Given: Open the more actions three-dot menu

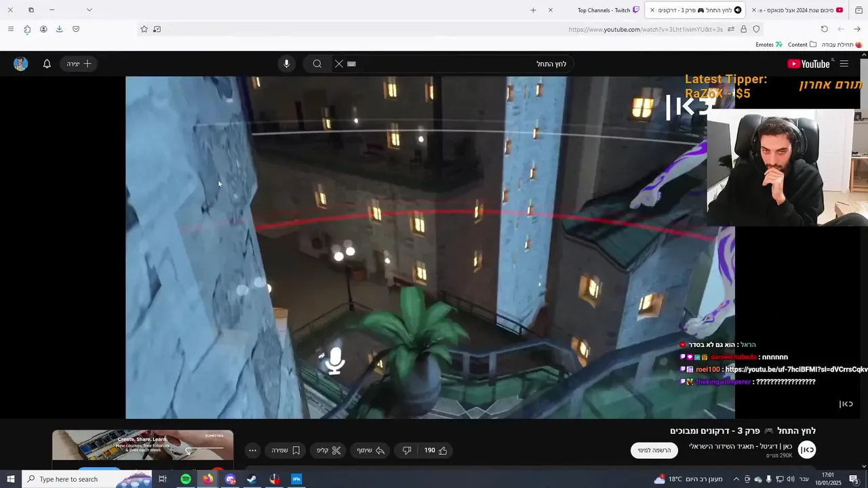Looking at the screenshot, I should tap(252, 450).
